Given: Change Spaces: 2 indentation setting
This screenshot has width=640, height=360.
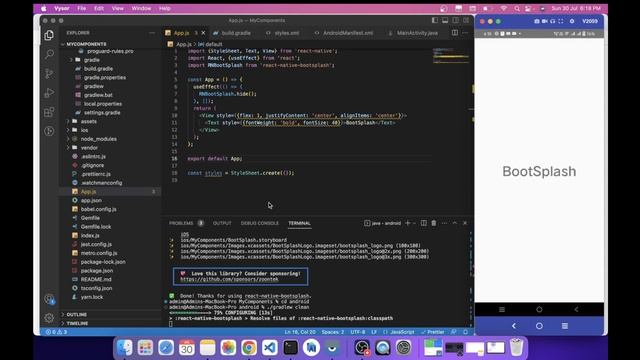Looking at the screenshot, I should click(x=333, y=332).
